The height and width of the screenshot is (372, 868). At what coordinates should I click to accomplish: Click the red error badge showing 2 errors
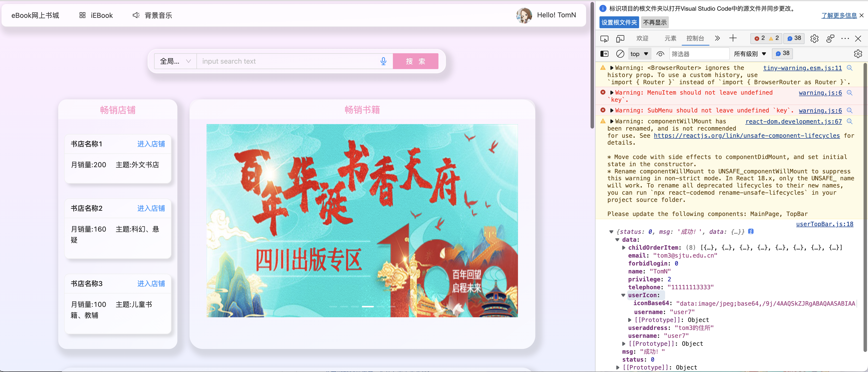(759, 38)
